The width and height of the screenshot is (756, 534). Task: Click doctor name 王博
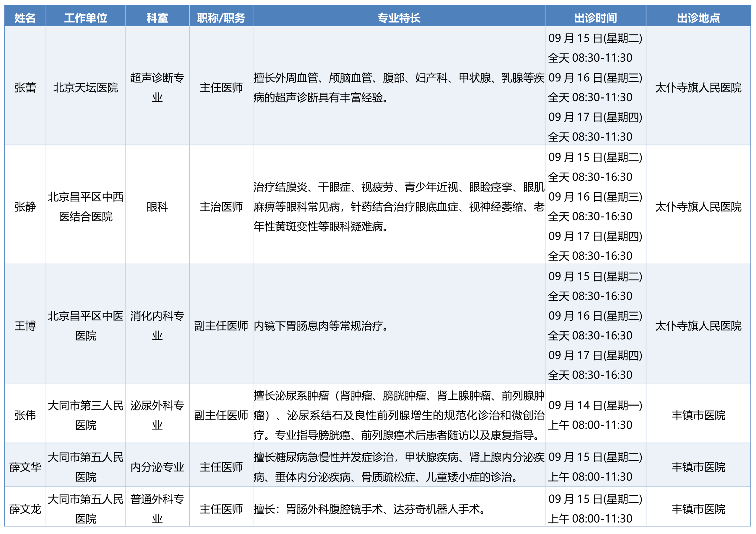(x=25, y=326)
